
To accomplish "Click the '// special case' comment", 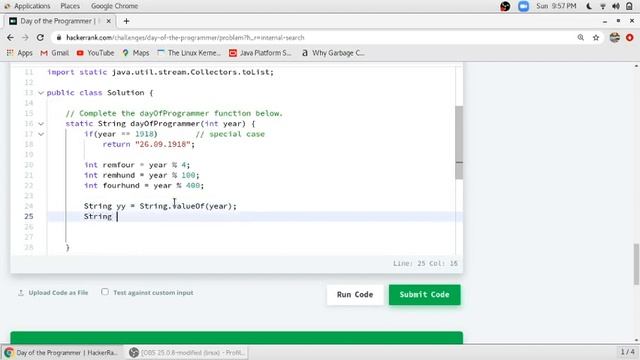I will [230, 134].
